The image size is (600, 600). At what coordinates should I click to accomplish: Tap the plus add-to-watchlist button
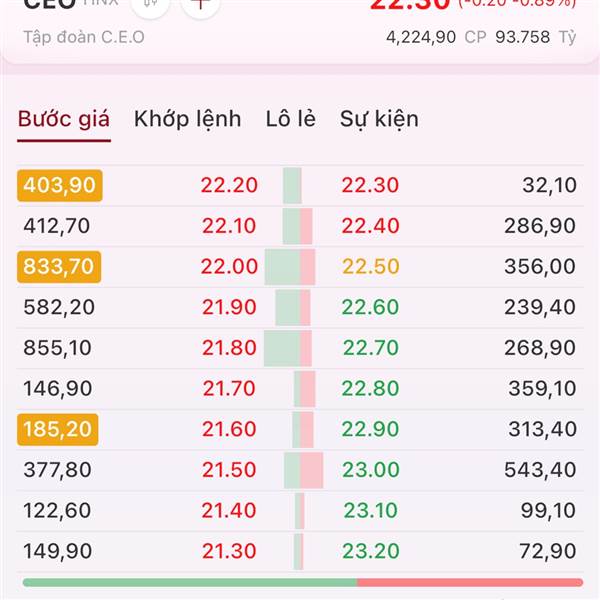200,5
